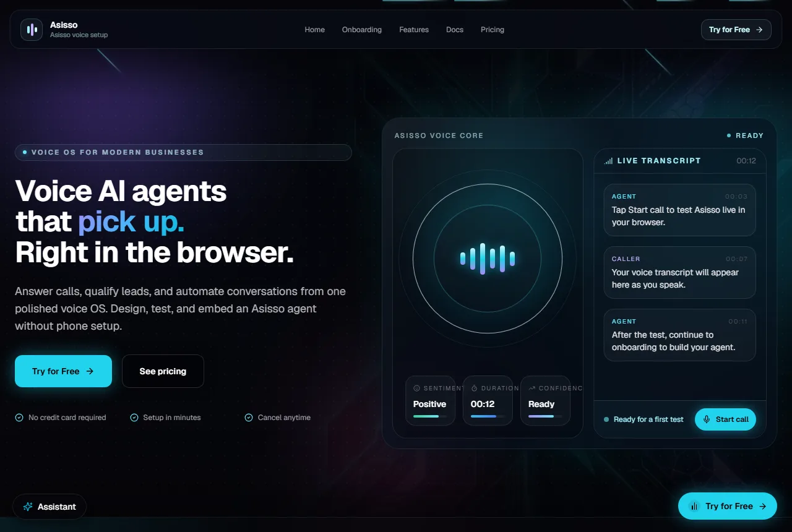
Task: Click the hero Try for Free button
Action: coord(63,371)
